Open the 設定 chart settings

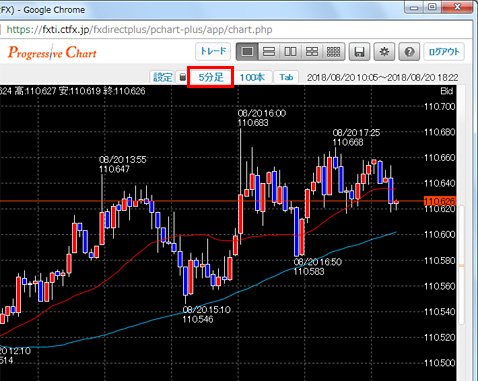point(162,77)
